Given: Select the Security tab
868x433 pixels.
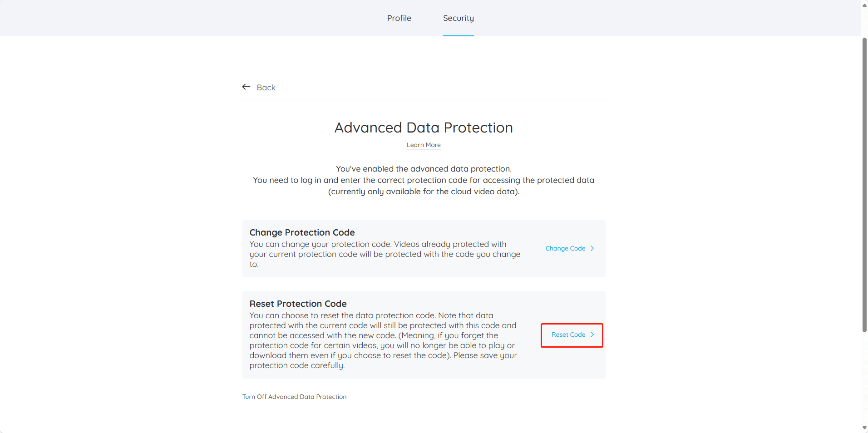Looking at the screenshot, I should pos(459,18).
